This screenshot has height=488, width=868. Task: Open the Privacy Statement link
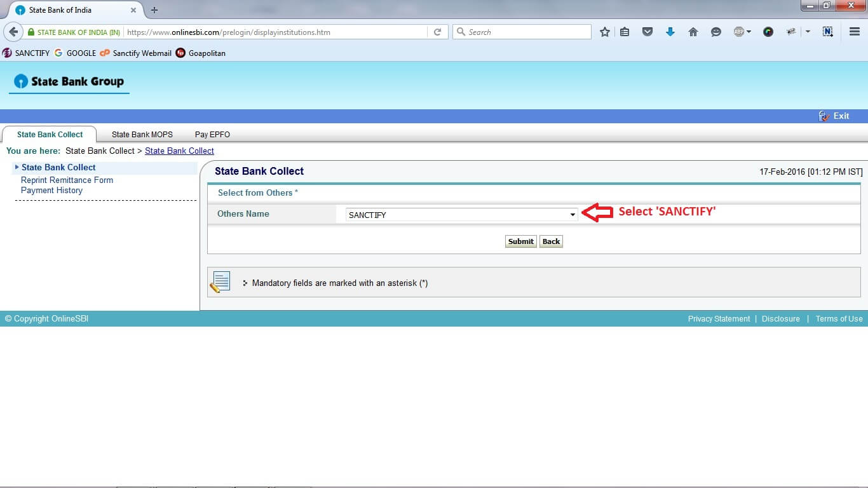coord(719,319)
